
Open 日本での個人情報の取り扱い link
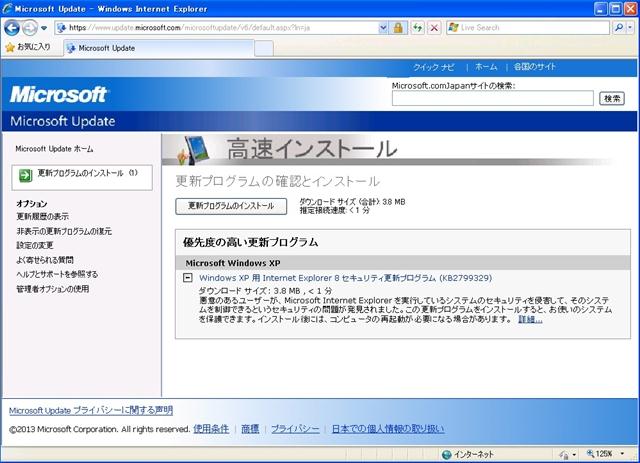point(388,429)
